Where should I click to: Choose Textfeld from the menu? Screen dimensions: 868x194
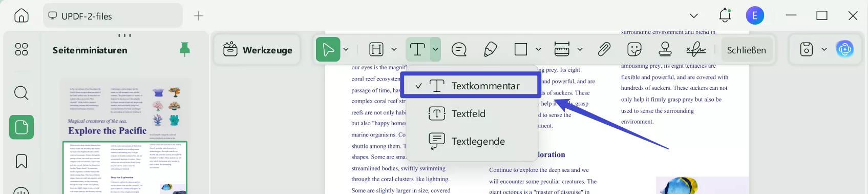coord(472,113)
